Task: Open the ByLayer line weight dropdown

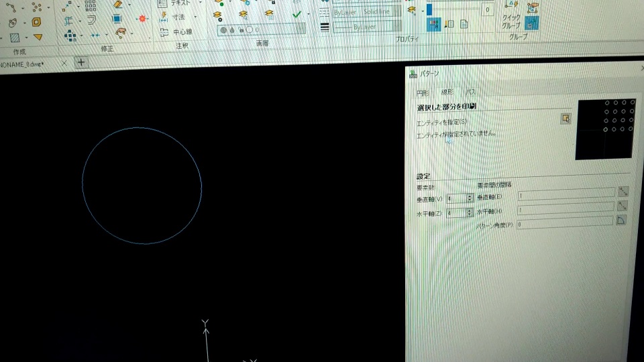Action: coord(367,27)
